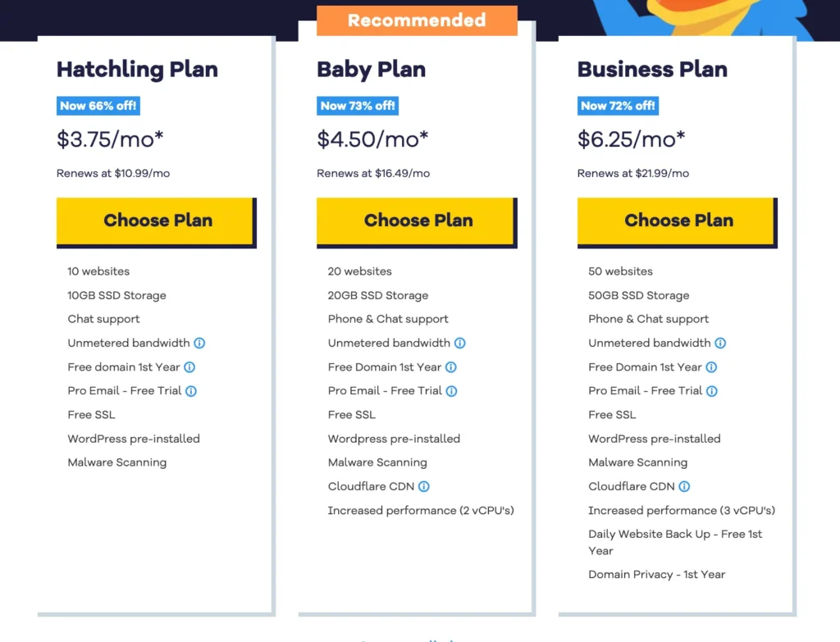Click the Business Plan heading

pyautogui.click(x=652, y=70)
